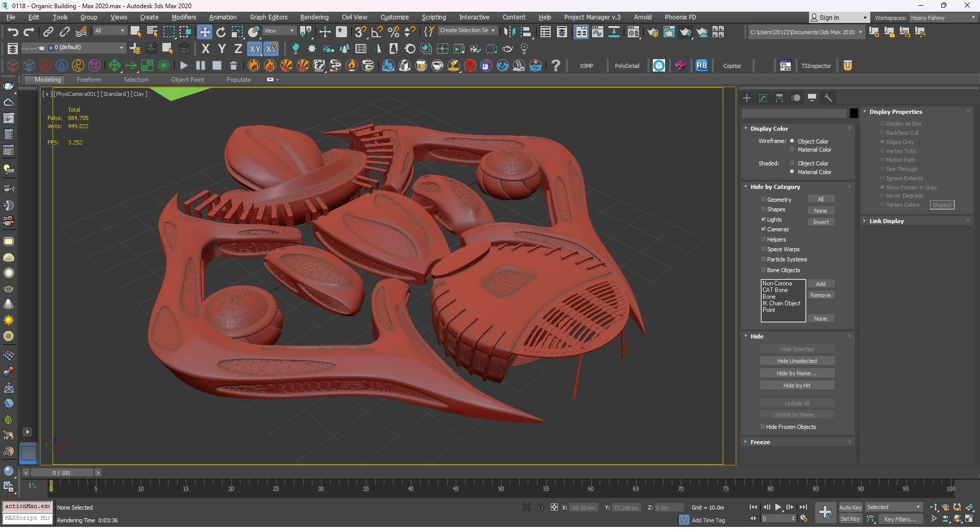The height and width of the screenshot is (531, 980).
Task: Open the Graph Editors menu
Action: pos(268,17)
